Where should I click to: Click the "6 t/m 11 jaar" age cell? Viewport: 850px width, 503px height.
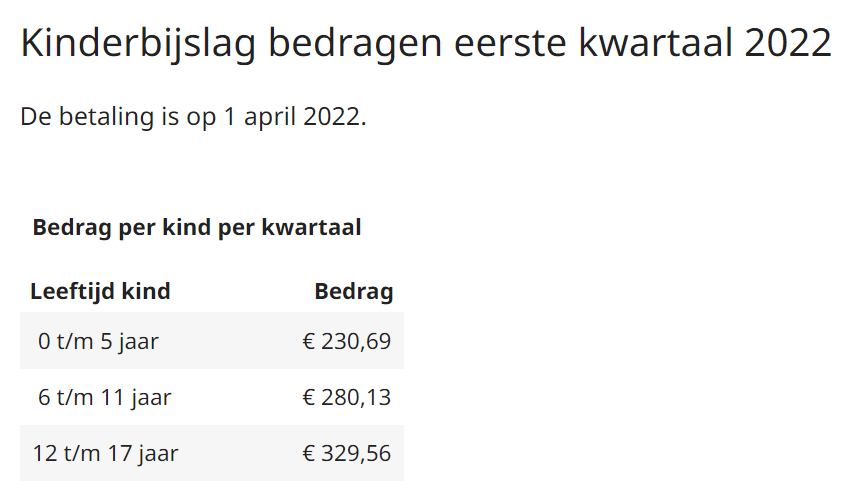105,398
